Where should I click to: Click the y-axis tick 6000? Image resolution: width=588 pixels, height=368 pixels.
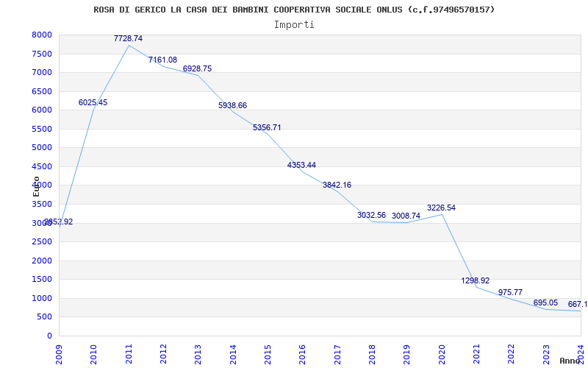[x=42, y=110]
